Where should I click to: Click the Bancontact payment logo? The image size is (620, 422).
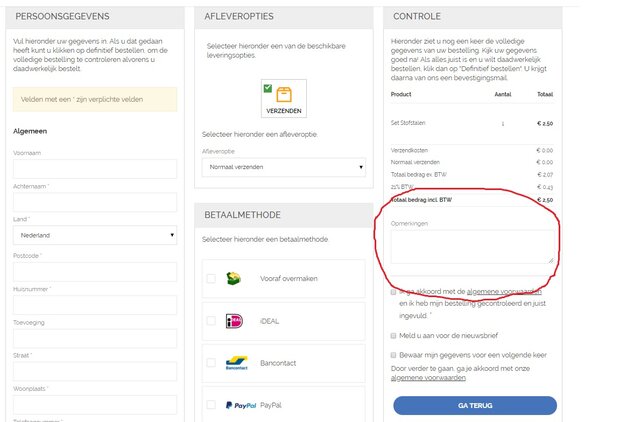(x=236, y=363)
